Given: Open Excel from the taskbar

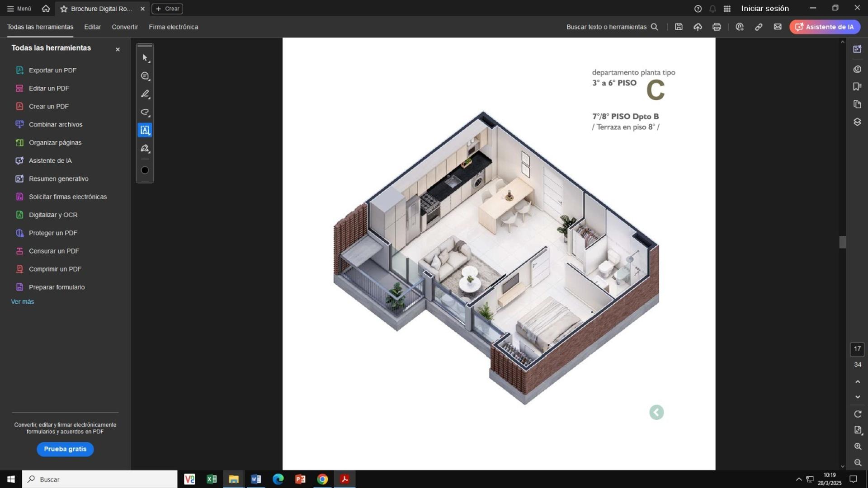Looking at the screenshot, I should [x=212, y=479].
